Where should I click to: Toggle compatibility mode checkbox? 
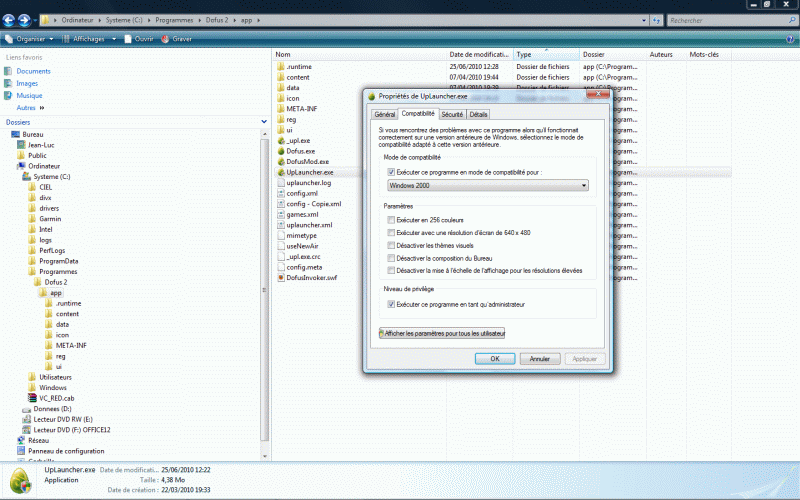click(391, 172)
